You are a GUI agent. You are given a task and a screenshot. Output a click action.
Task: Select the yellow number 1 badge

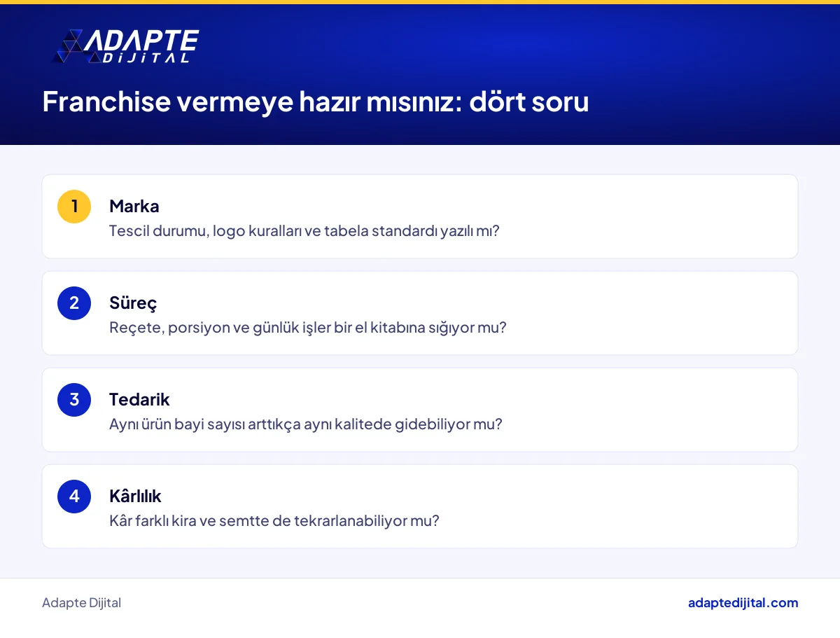(74, 207)
